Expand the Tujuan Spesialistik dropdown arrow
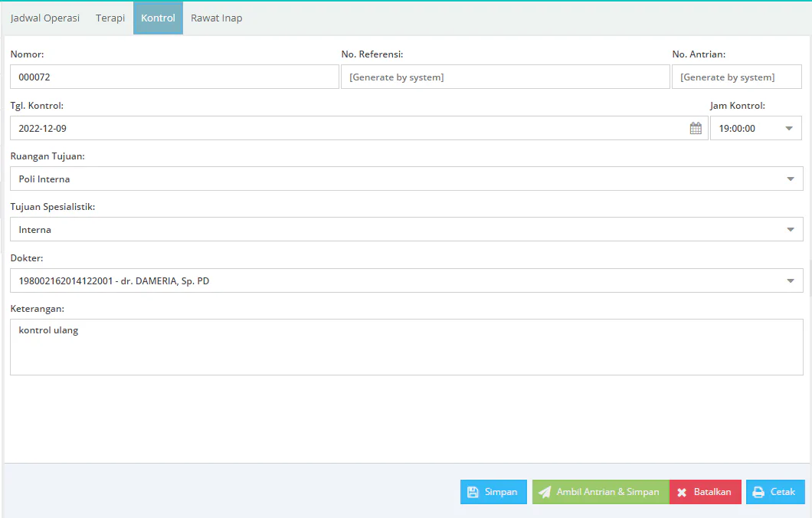This screenshot has width=812, height=518. click(791, 229)
